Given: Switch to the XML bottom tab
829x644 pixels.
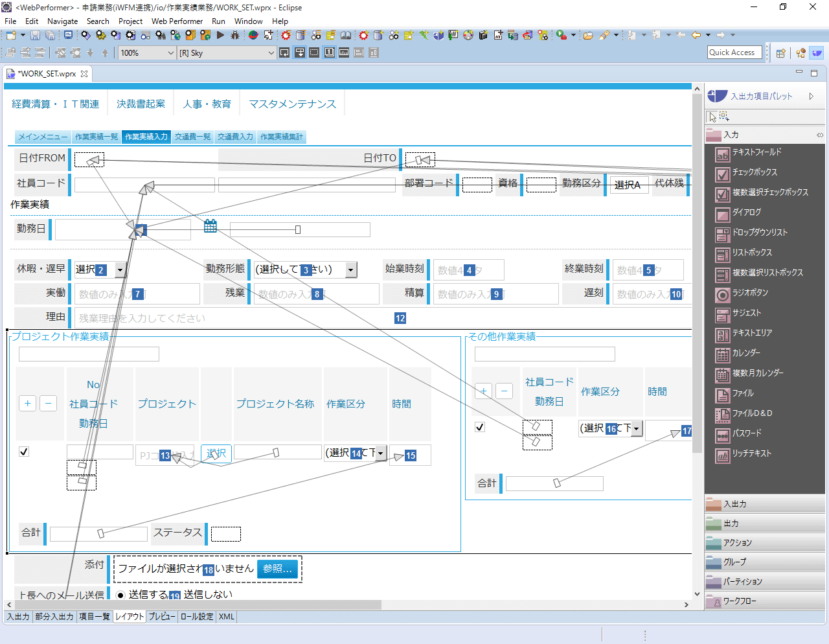Looking at the screenshot, I should click(226, 617).
